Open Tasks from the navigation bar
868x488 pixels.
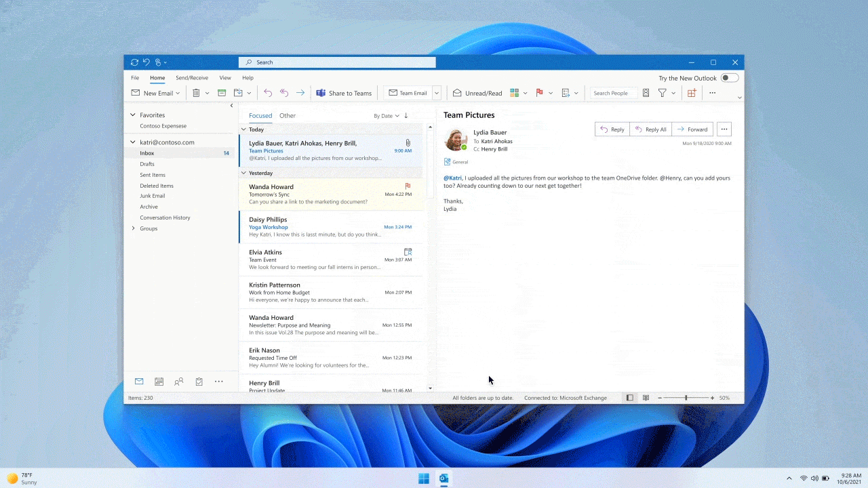tap(199, 382)
